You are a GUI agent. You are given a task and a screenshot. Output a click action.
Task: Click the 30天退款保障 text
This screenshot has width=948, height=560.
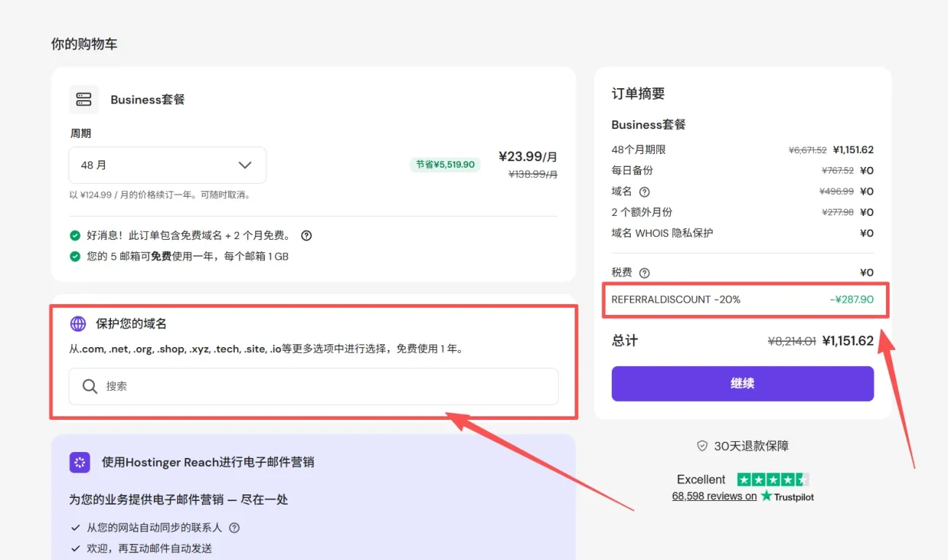[x=751, y=446]
